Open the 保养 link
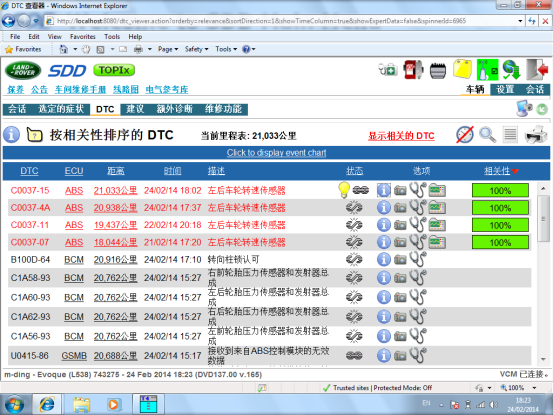The width and height of the screenshot is (553, 415). [16, 90]
